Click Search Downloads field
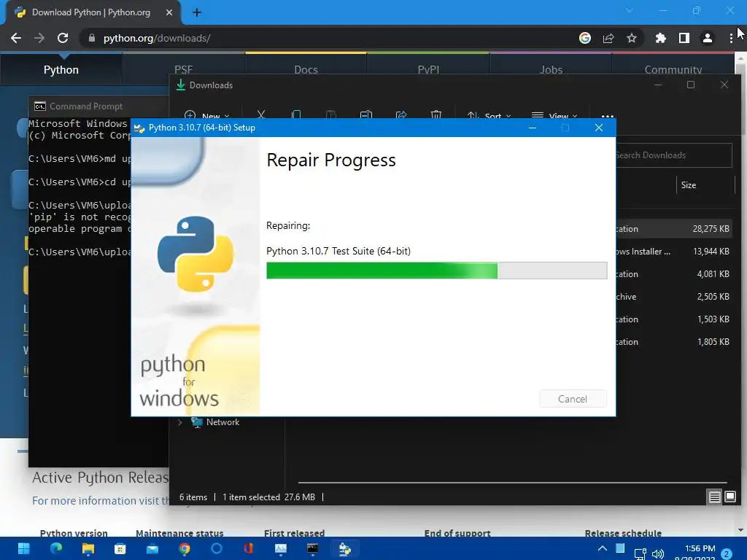747x560 pixels. [x=673, y=155]
